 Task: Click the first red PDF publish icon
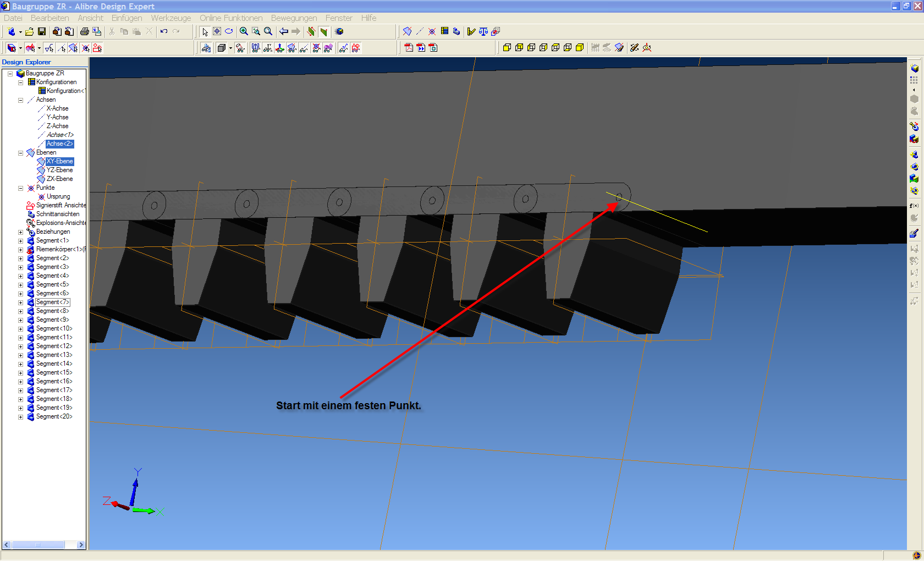click(x=409, y=48)
